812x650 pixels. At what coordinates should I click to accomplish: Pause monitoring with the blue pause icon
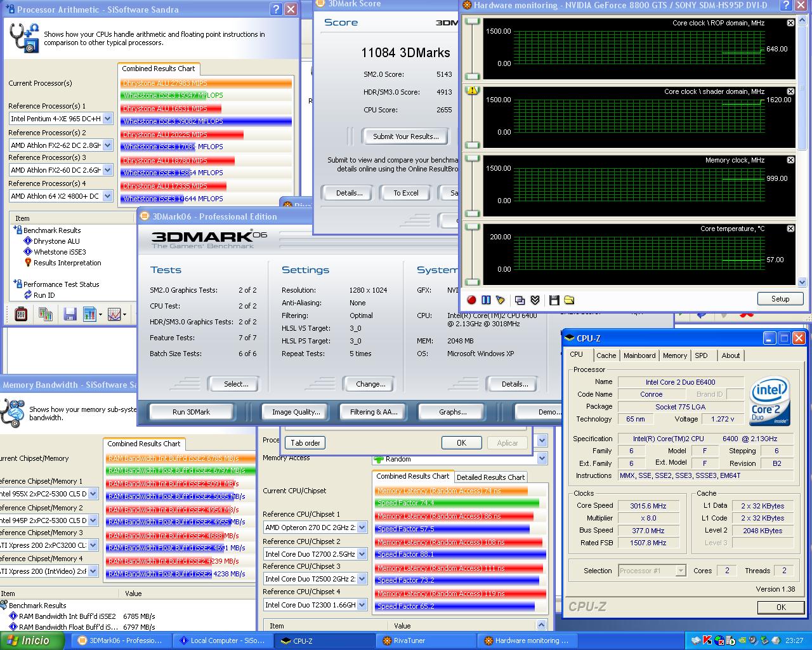click(x=486, y=300)
